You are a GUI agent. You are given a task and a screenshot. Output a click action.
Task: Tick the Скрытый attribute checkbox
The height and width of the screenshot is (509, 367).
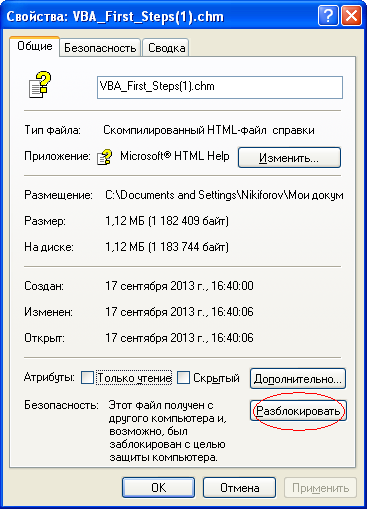click(183, 378)
